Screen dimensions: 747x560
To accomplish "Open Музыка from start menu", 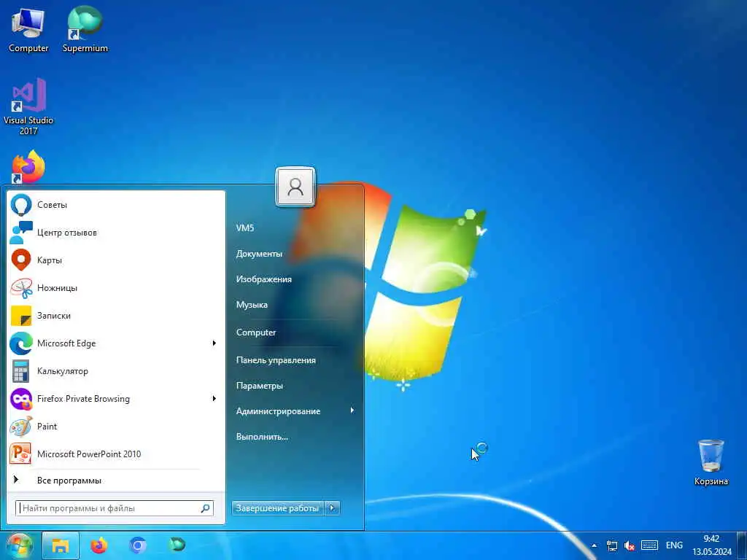I will [252, 306].
